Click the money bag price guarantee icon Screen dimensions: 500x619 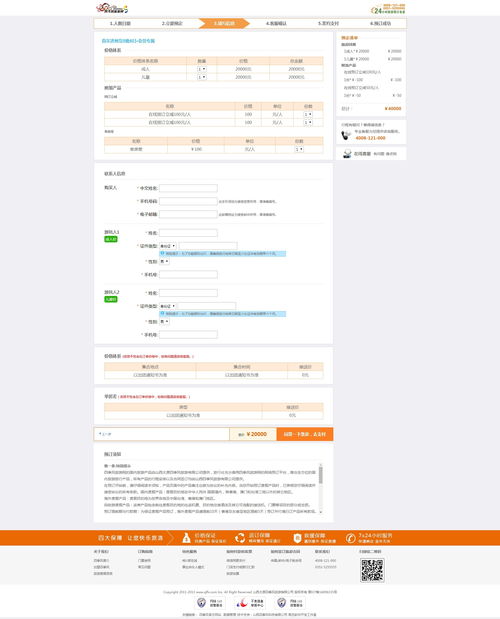pos(186,538)
